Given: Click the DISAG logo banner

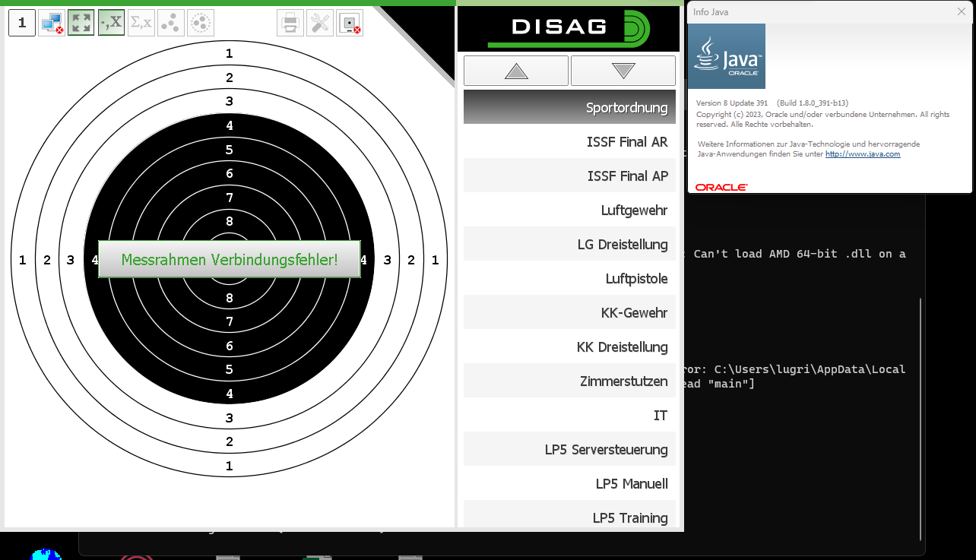Looking at the screenshot, I should [569, 27].
